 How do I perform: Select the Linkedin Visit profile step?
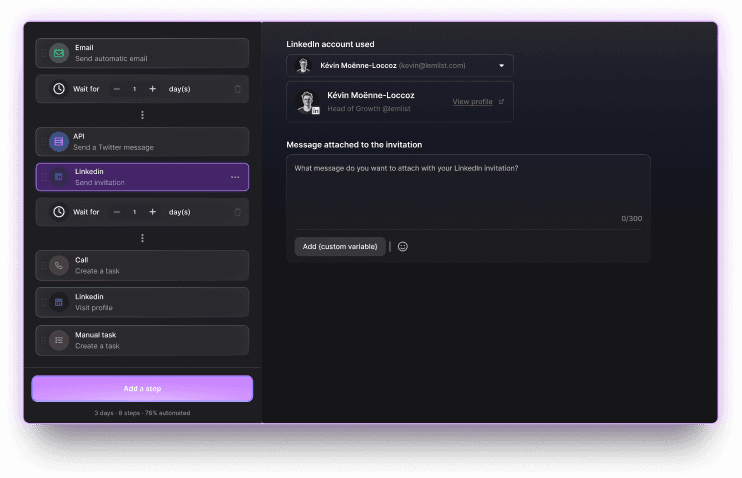[142, 302]
